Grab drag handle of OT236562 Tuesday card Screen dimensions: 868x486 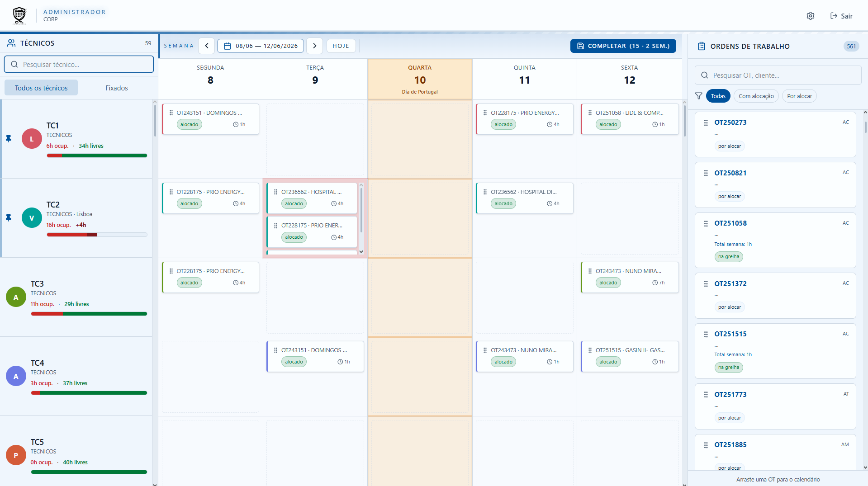[x=275, y=192]
